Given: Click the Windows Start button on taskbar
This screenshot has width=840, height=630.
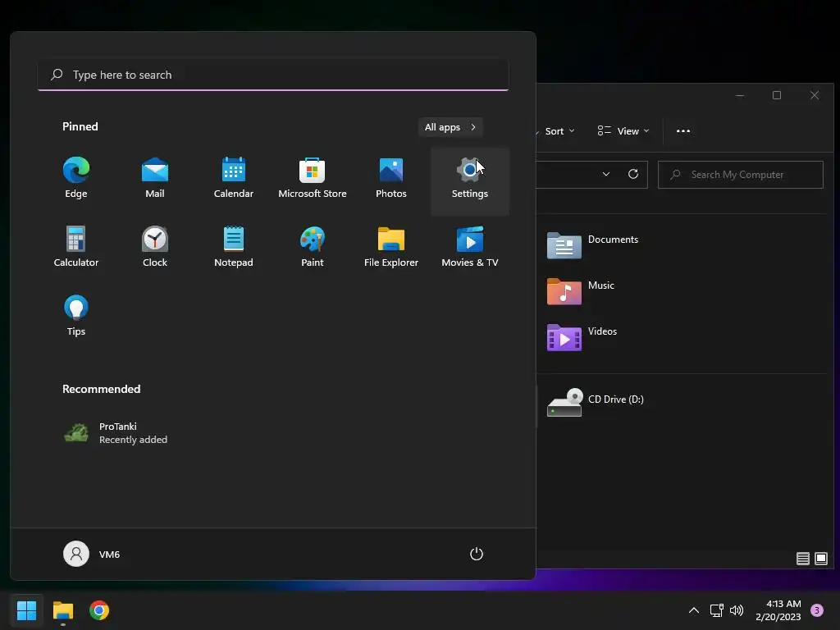Looking at the screenshot, I should (x=26, y=610).
